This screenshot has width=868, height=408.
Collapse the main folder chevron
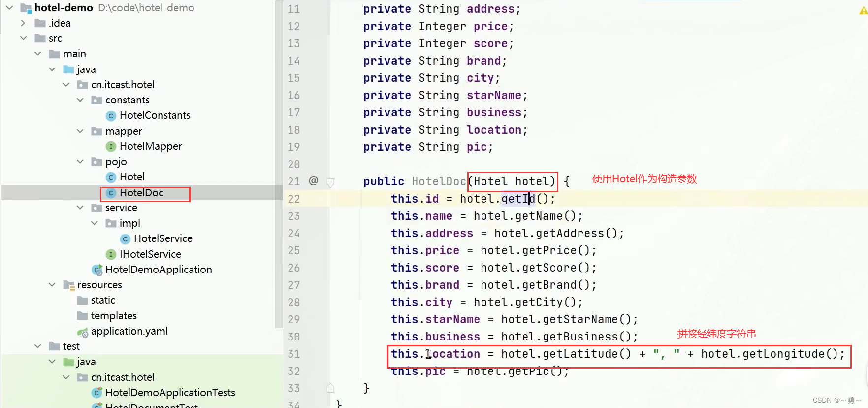point(38,53)
